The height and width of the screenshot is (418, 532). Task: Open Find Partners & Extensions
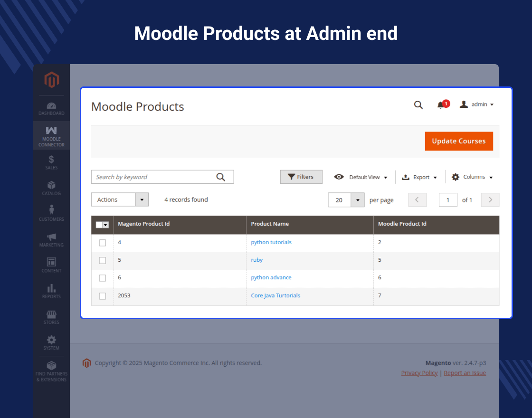(x=52, y=371)
